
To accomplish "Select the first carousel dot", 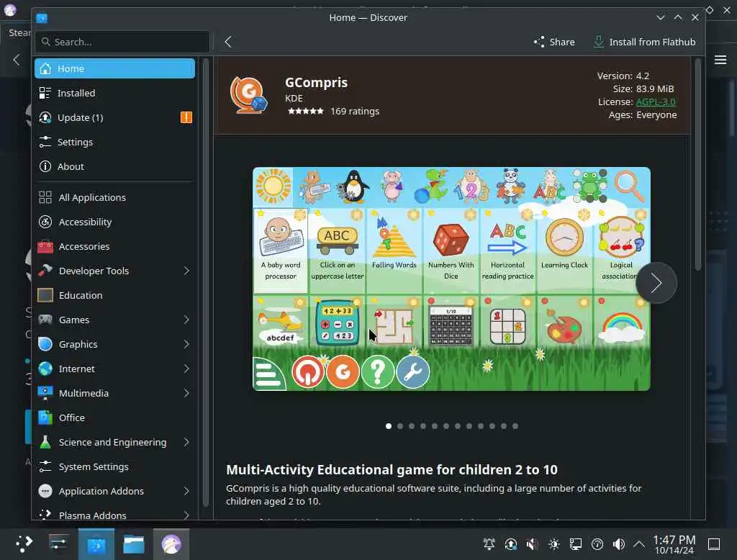I will point(389,426).
